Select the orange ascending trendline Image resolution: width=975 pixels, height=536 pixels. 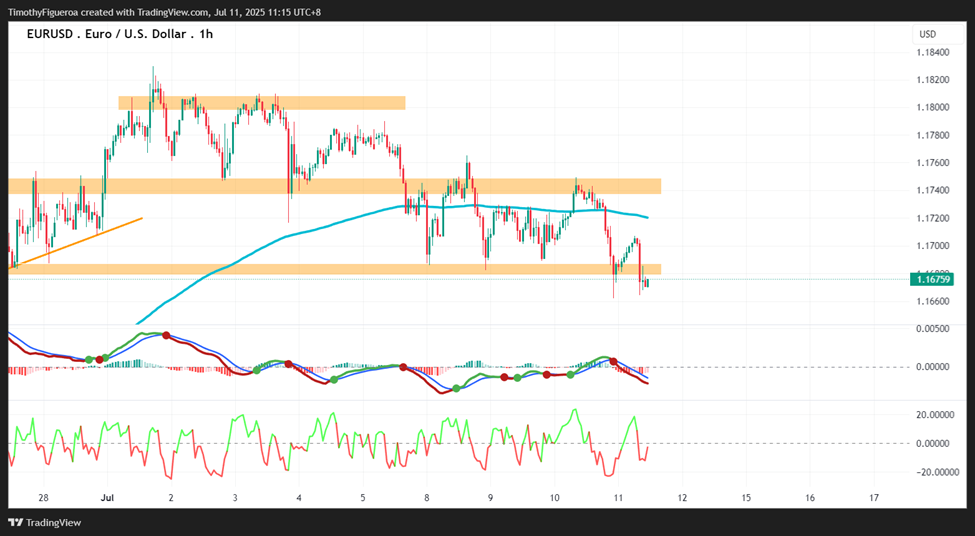76,243
